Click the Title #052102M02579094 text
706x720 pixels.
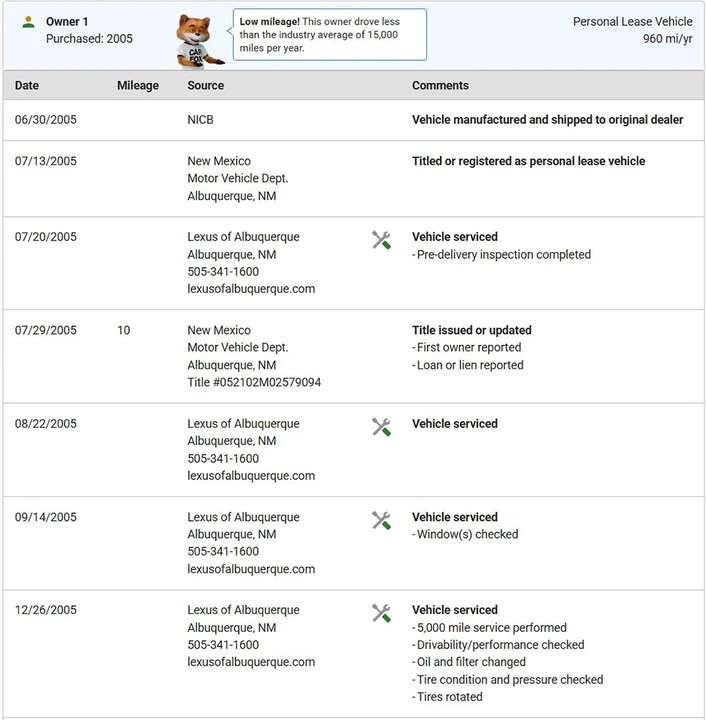tap(254, 382)
